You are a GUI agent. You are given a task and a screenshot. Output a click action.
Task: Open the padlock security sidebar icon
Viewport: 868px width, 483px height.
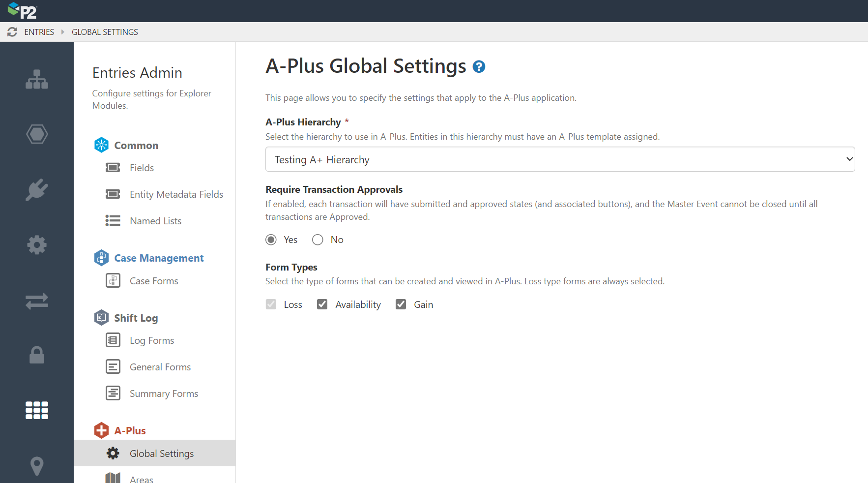click(x=37, y=355)
